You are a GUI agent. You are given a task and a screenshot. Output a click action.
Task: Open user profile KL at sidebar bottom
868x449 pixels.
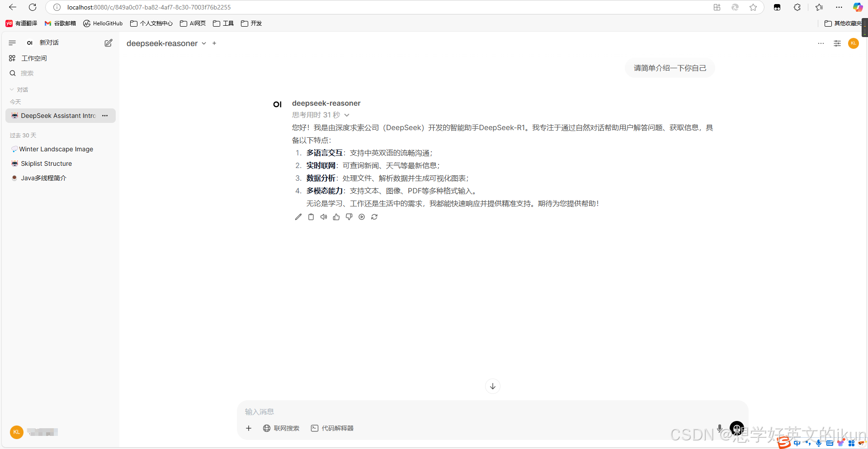coord(17,432)
